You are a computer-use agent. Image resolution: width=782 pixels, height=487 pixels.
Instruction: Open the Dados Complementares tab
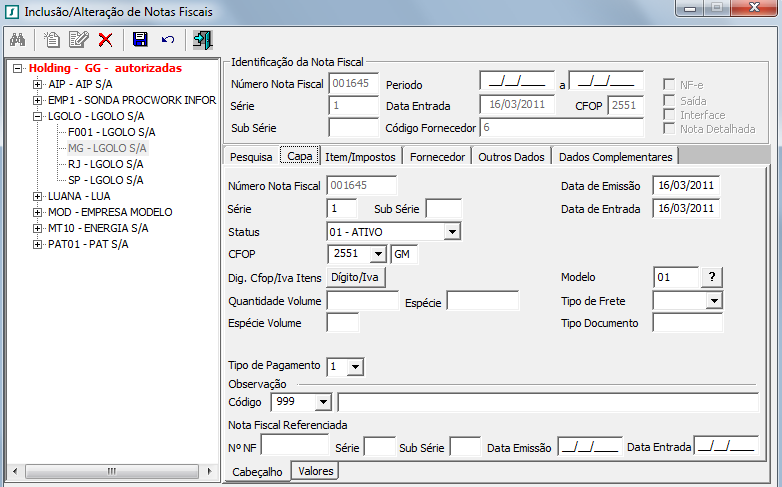pyautogui.click(x=616, y=157)
